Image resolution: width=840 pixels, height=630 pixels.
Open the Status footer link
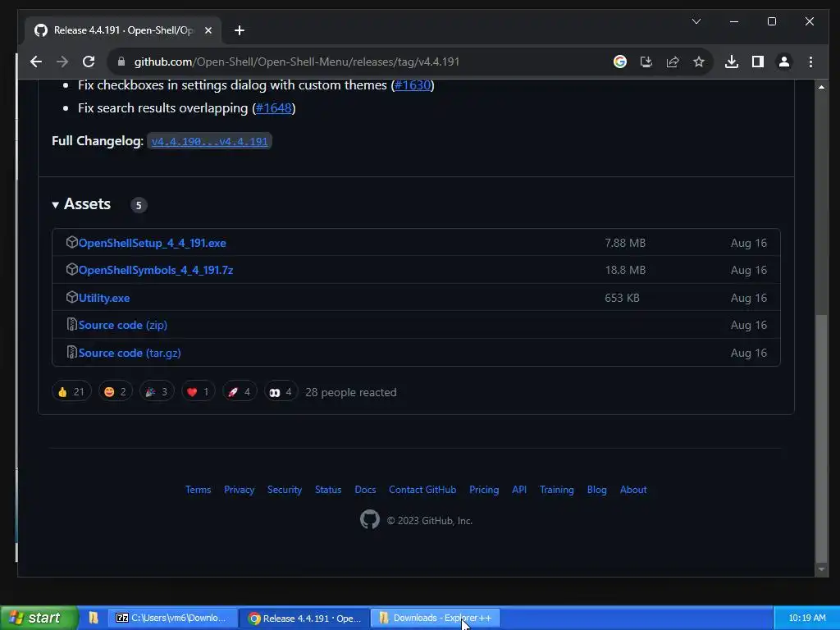328,490
